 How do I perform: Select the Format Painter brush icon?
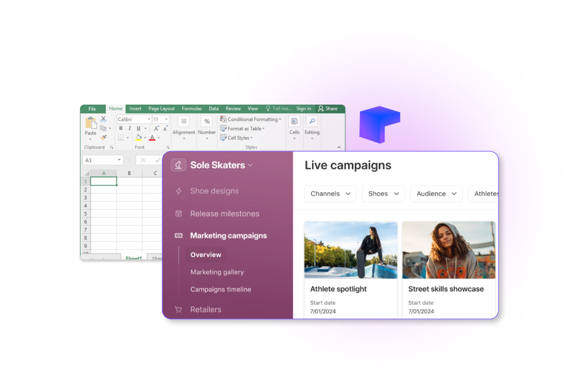pyautogui.click(x=103, y=137)
